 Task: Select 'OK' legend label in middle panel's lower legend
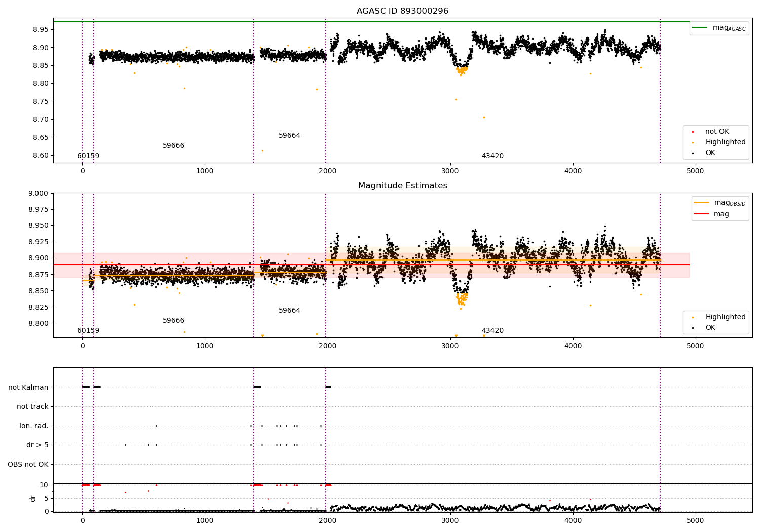coord(710,328)
